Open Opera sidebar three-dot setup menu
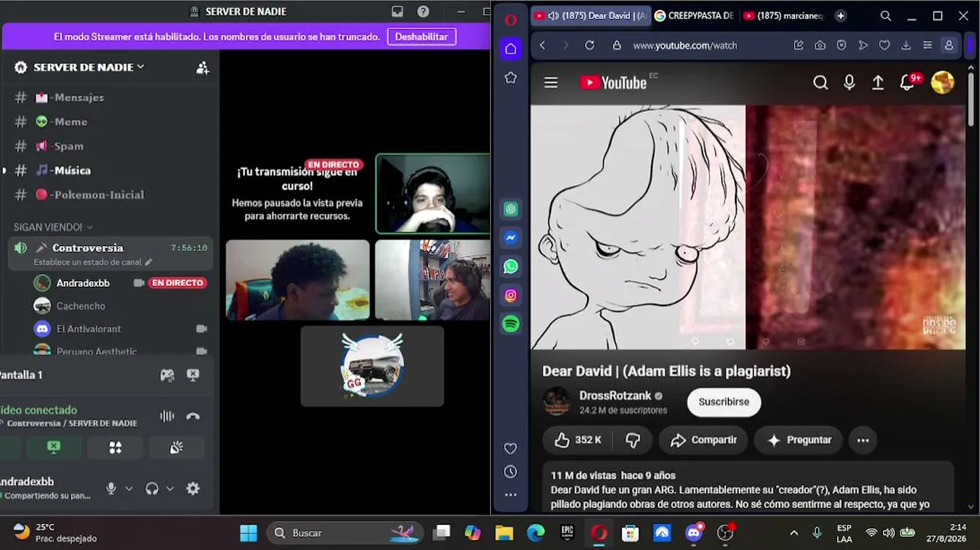Viewport: 980px width, 550px height. pyautogui.click(x=511, y=495)
